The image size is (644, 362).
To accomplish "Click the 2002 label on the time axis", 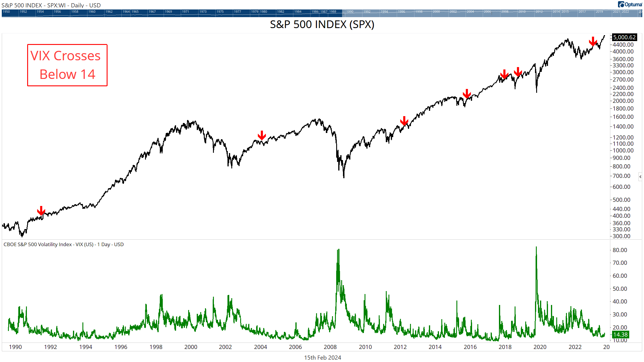I will [x=225, y=347].
